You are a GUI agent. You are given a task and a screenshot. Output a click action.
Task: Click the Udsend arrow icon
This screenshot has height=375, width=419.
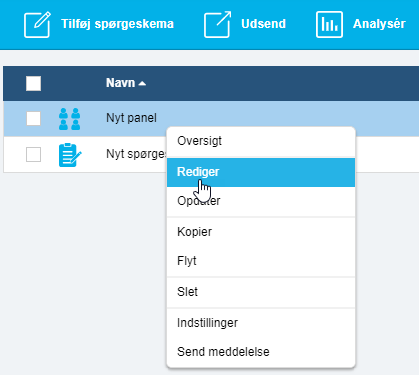pos(217,24)
